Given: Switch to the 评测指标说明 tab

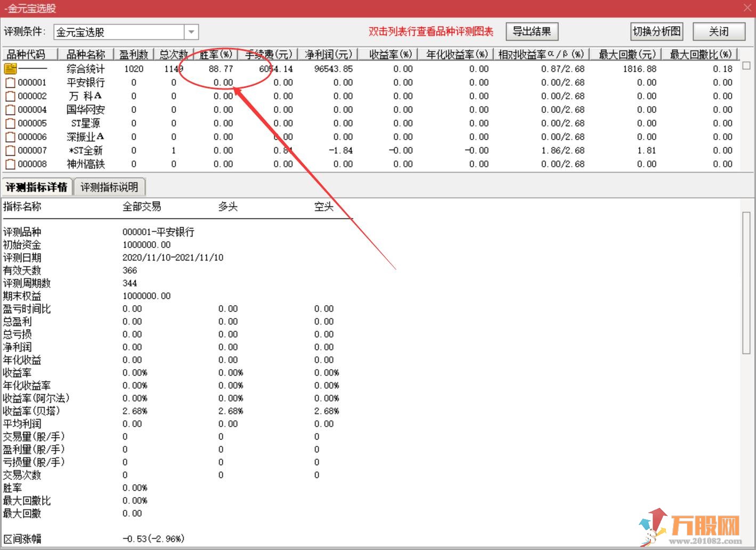Looking at the screenshot, I should pos(109,187).
